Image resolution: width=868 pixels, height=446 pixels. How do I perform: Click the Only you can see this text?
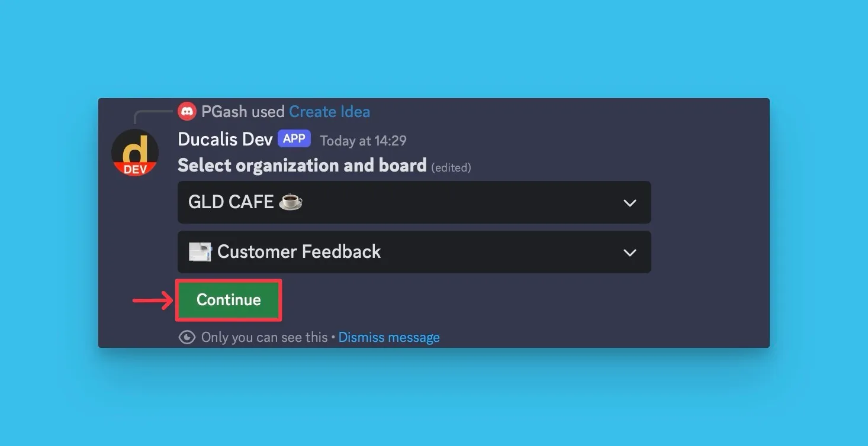click(264, 337)
